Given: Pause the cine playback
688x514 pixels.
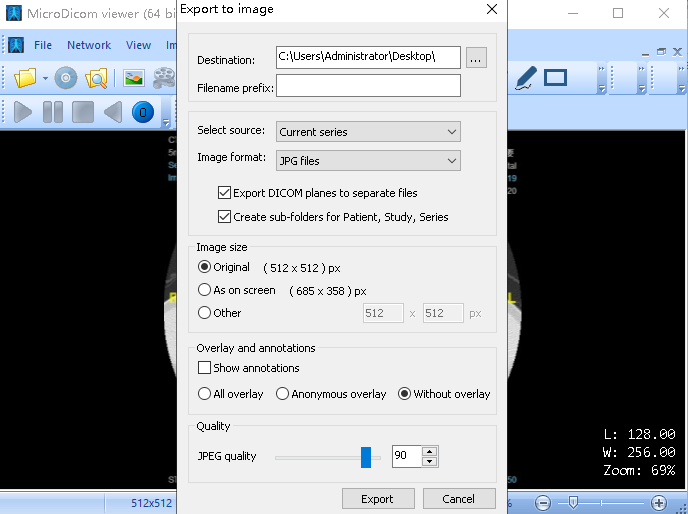Looking at the screenshot, I should (x=53, y=112).
